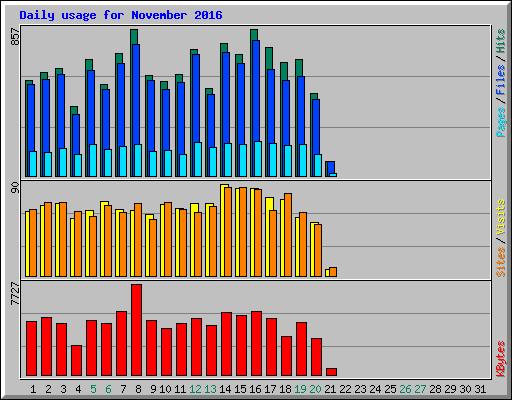The width and height of the screenshot is (512, 400).
Task: Click the orange Sites bar for day 14
Action: click(x=228, y=232)
